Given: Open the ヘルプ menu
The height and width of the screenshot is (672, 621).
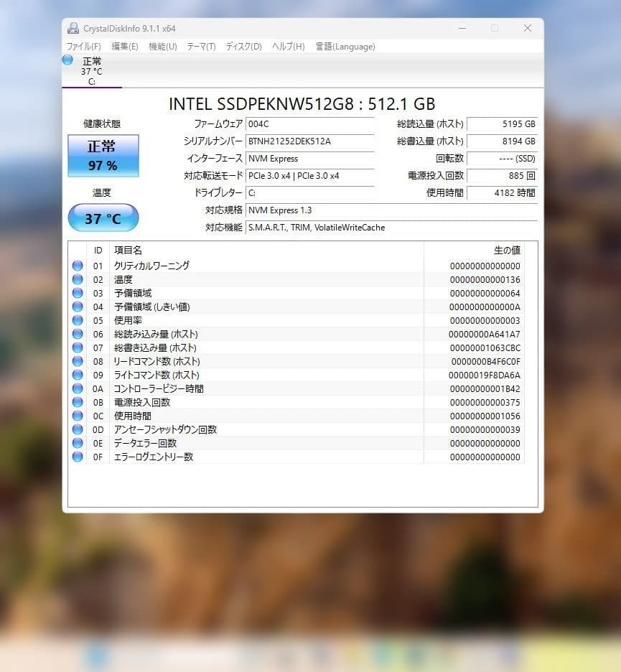Looking at the screenshot, I should pos(287,47).
